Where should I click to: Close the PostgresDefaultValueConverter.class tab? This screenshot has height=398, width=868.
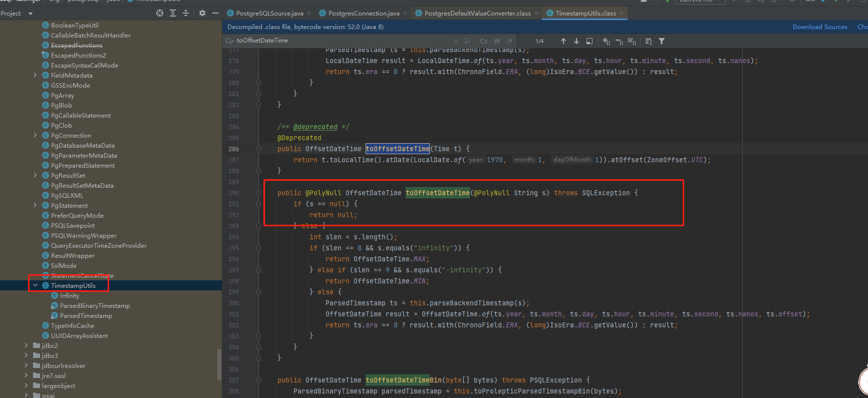tap(536, 13)
